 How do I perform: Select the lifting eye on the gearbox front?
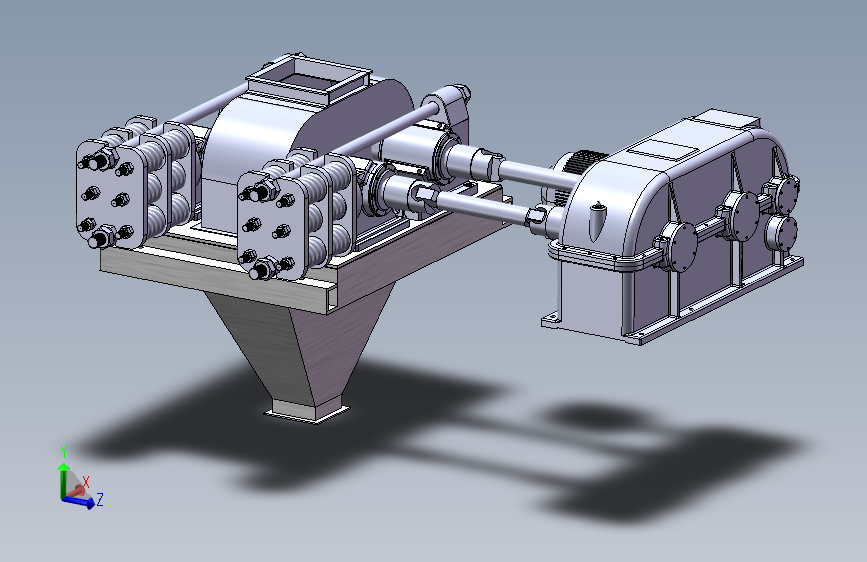pyautogui.click(x=597, y=221)
